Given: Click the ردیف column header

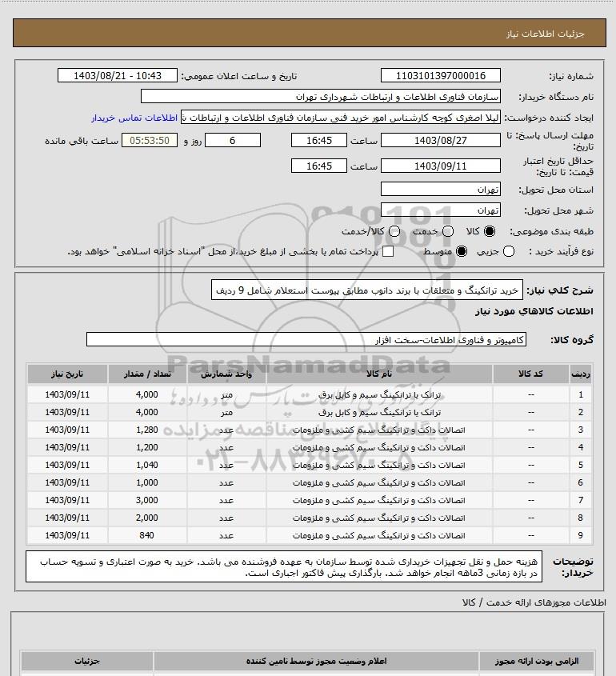Looking at the screenshot, I should pos(580,374).
